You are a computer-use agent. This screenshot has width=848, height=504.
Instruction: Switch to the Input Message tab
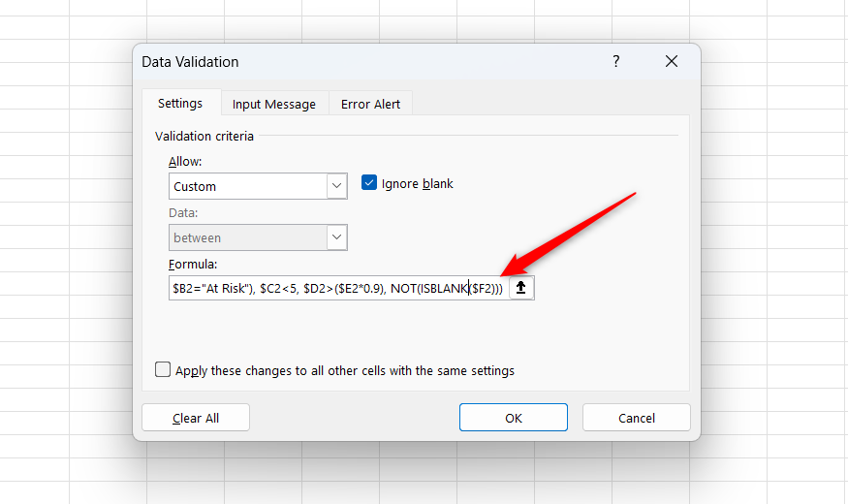(274, 104)
